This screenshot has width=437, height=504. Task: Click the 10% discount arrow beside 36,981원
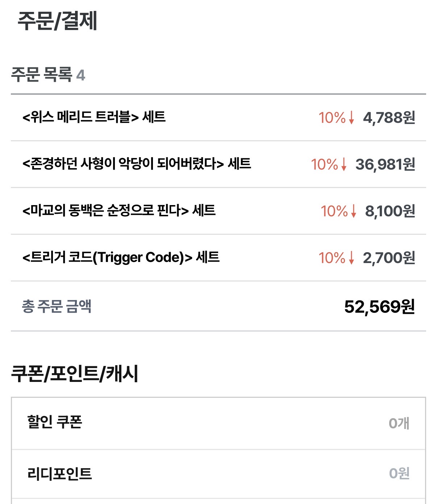[x=344, y=164]
